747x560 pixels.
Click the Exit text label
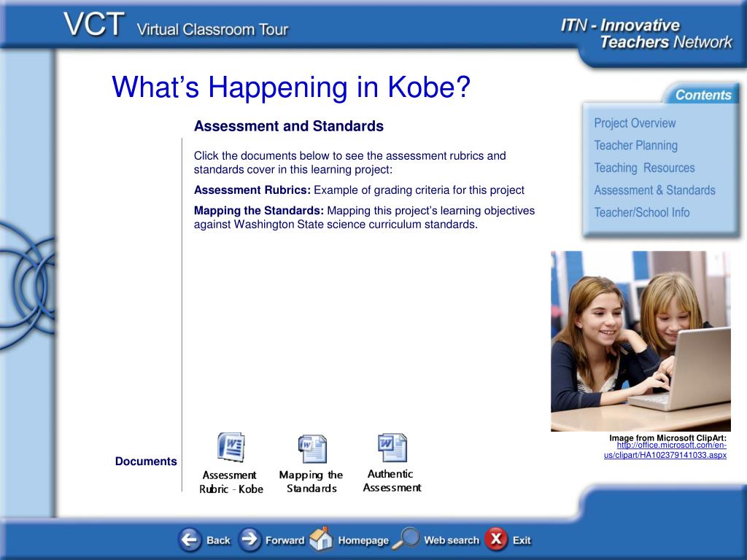[x=522, y=540]
